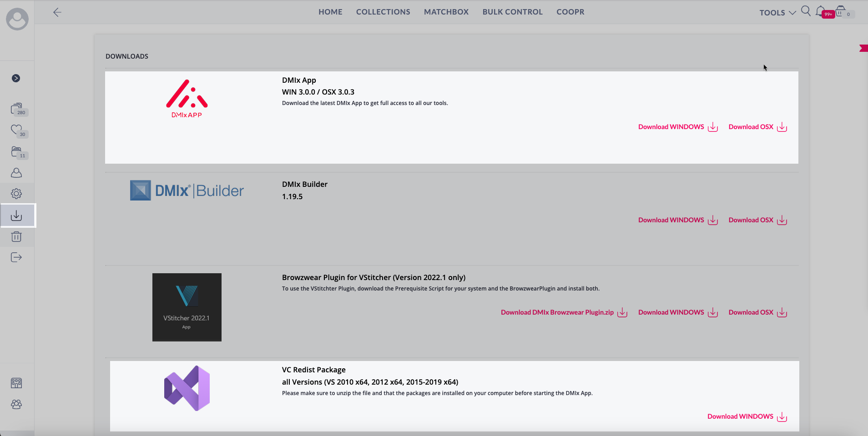Download DMIx Builder for OSX
The width and height of the screenshot is (868, 436).
point(758,220)
